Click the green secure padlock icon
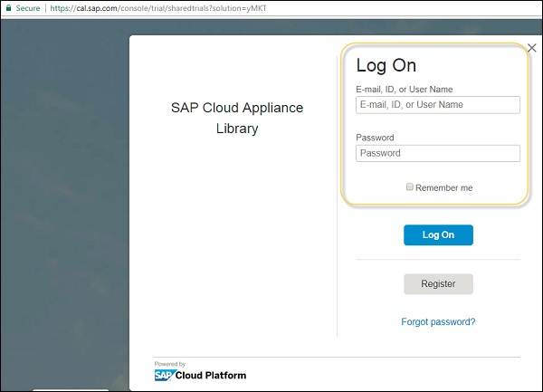The height and width of the screenshot is (392, 543). pos(7,7)
